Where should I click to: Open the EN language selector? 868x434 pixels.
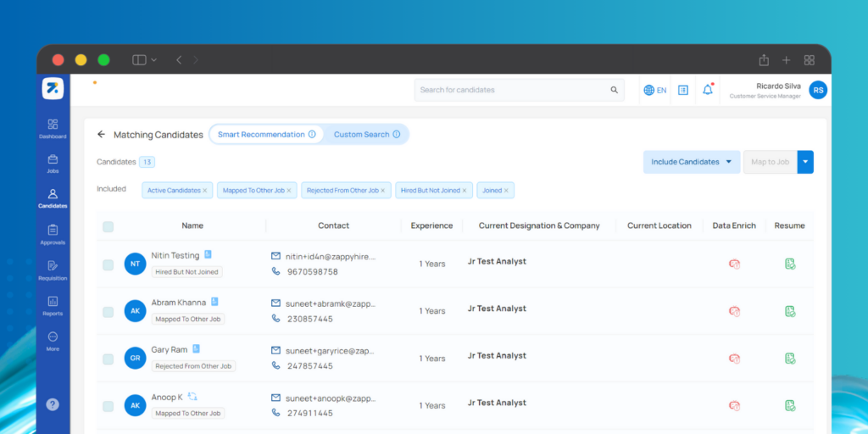(x=655, y=90)
